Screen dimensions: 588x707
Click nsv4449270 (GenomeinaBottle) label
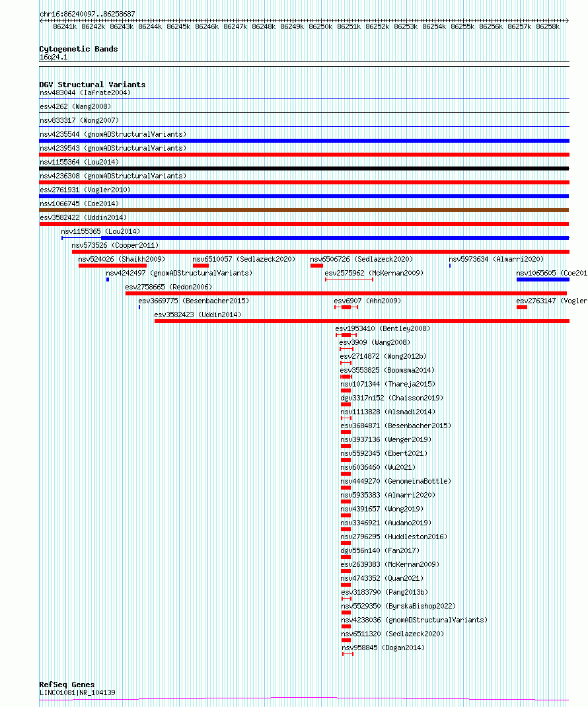pos(396,482)
